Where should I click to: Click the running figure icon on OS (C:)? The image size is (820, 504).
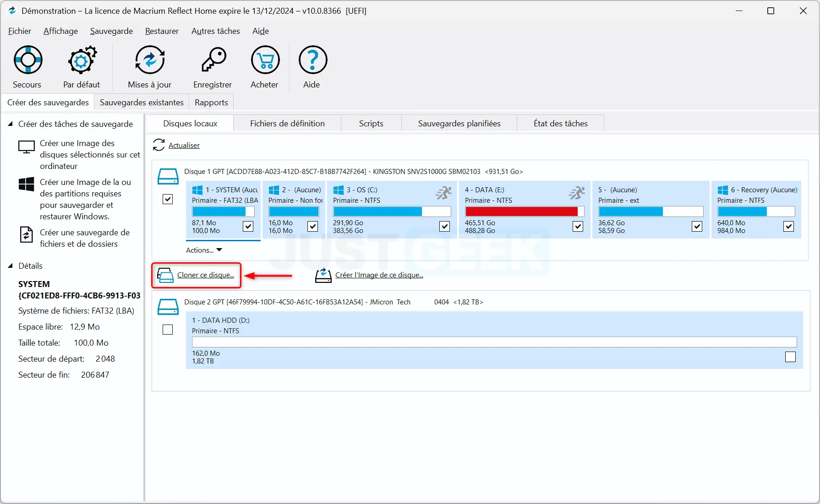click(443, 193)
